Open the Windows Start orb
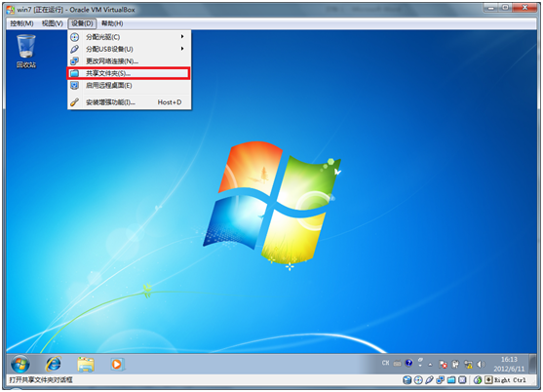543x392 pixels. point(20,364)
